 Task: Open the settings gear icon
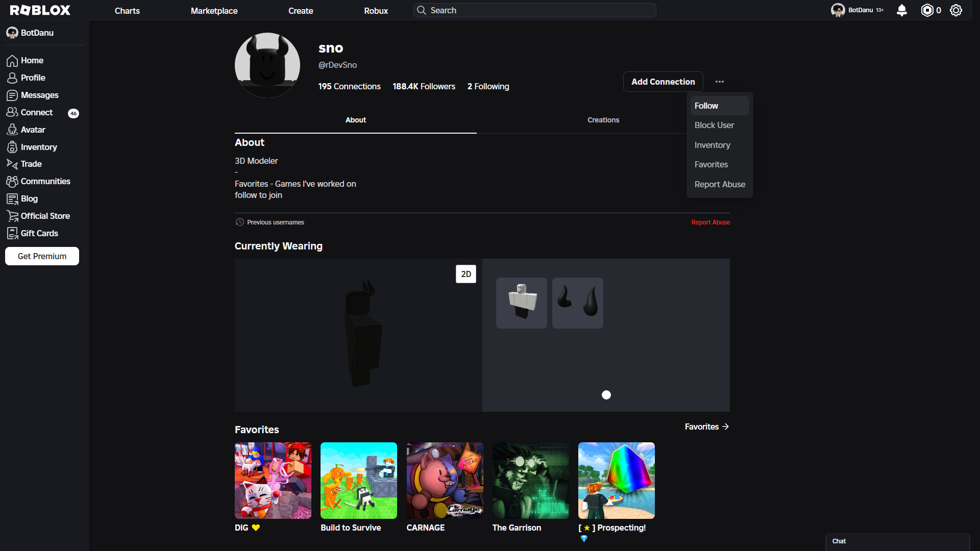click(956, 10)
